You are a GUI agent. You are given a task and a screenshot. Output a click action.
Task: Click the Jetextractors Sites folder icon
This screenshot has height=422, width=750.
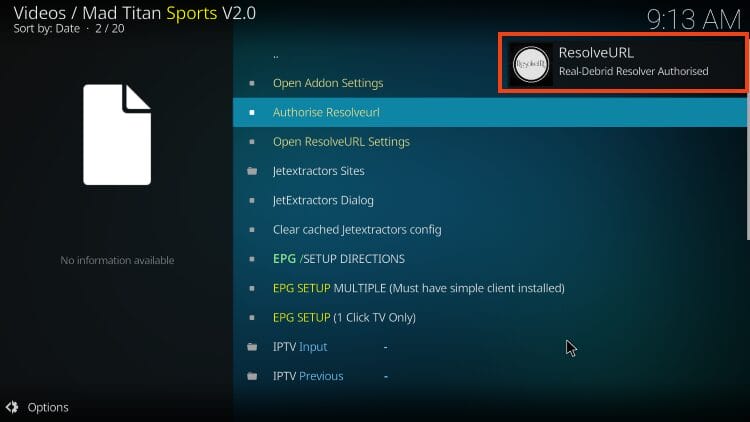(x=252, y=171)
